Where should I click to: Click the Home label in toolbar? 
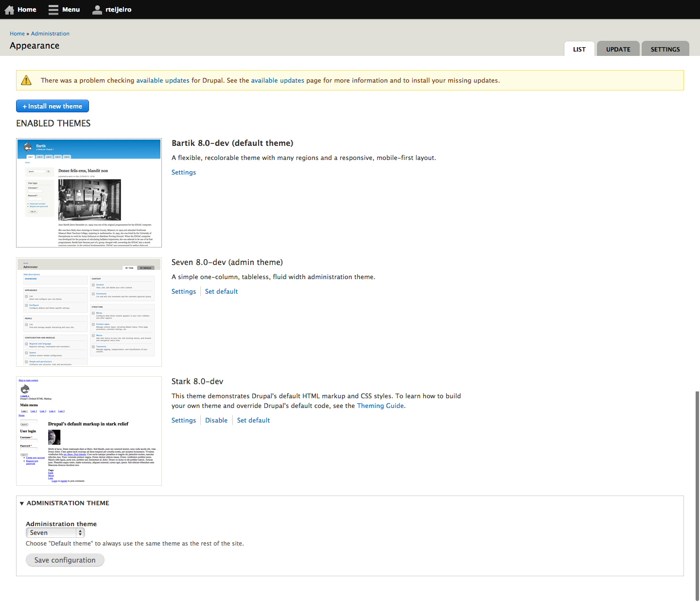(27, 10)
